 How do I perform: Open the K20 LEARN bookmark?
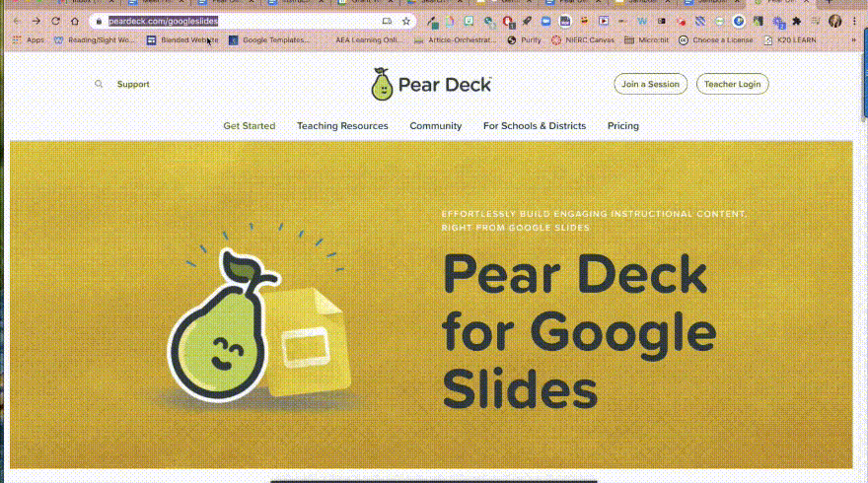click(790, 39)
